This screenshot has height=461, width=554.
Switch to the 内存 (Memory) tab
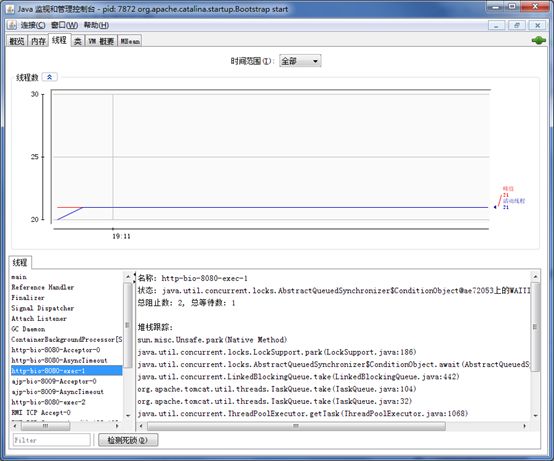click(39, 41)
